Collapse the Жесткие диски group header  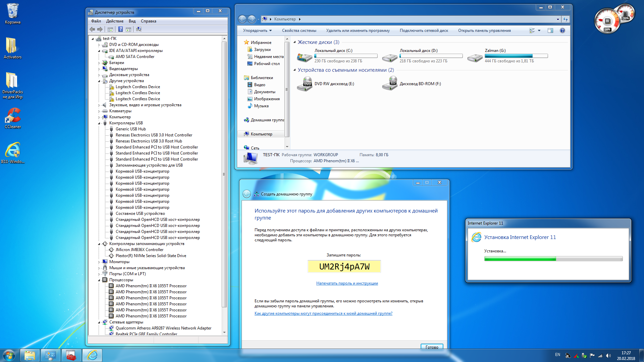point(294,42)
